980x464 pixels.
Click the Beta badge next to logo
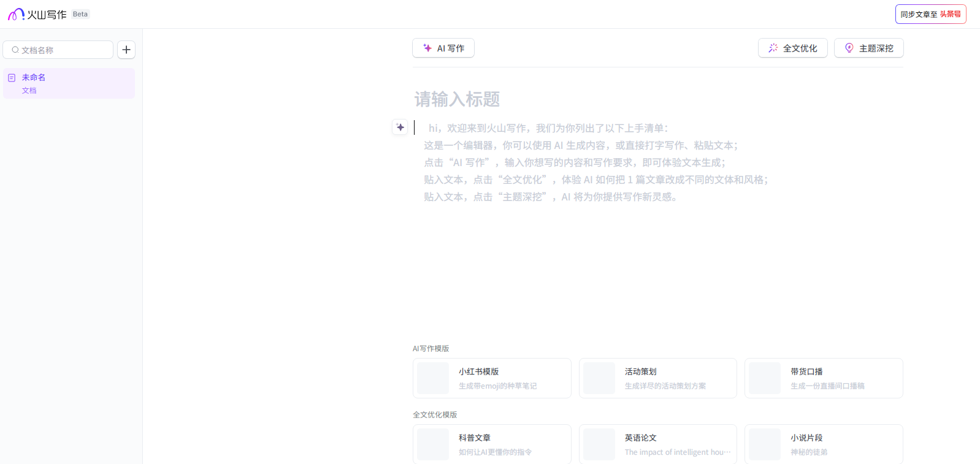click(x=80, y=14)
